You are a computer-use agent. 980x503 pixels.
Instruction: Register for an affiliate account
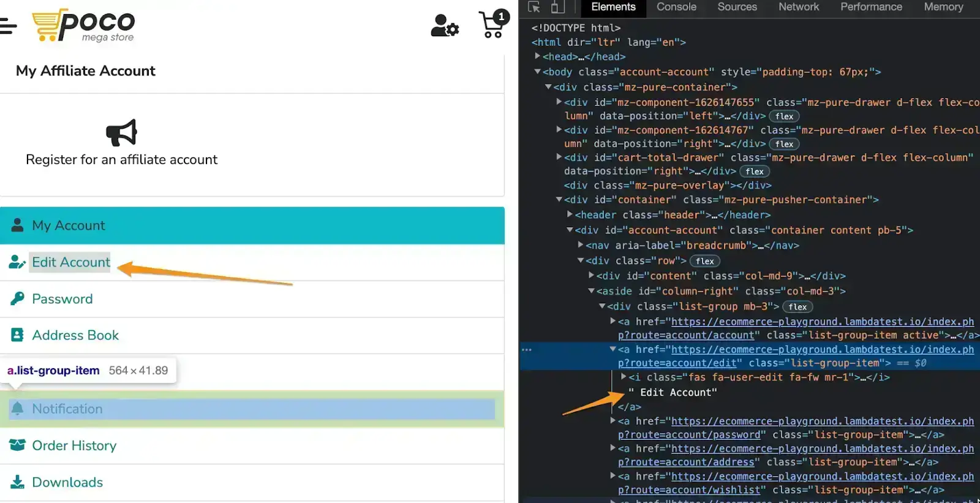click(x=121, y=159)
